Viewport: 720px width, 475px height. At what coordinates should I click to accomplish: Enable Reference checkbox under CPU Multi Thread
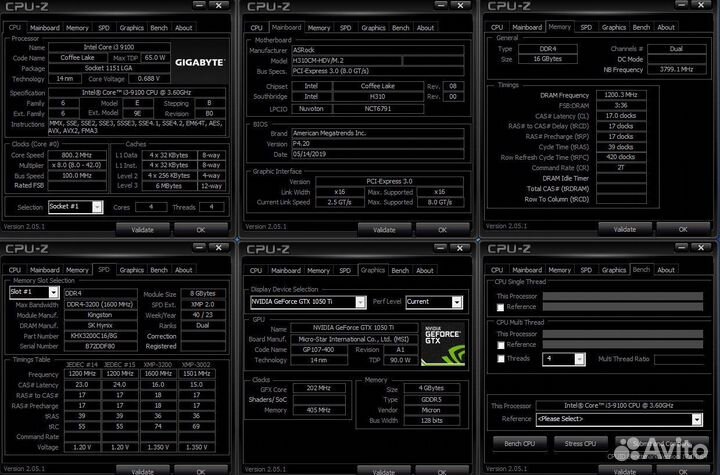coord(501,345)
